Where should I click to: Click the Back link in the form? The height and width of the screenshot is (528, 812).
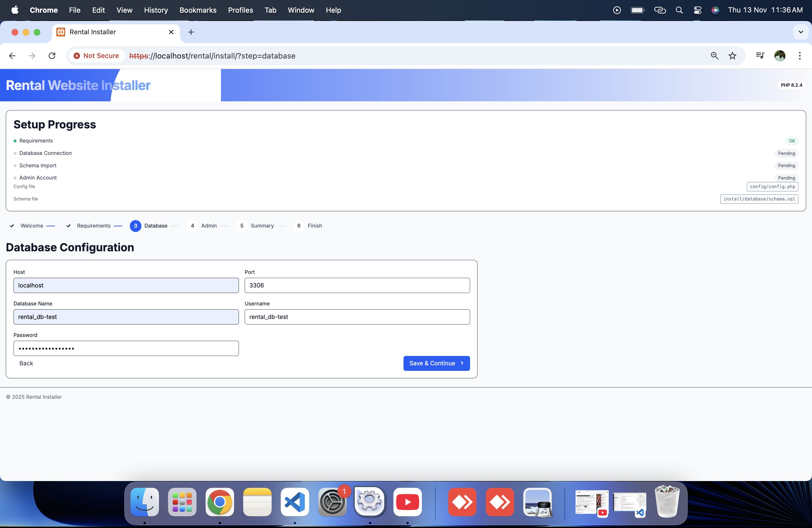[26, 363]
